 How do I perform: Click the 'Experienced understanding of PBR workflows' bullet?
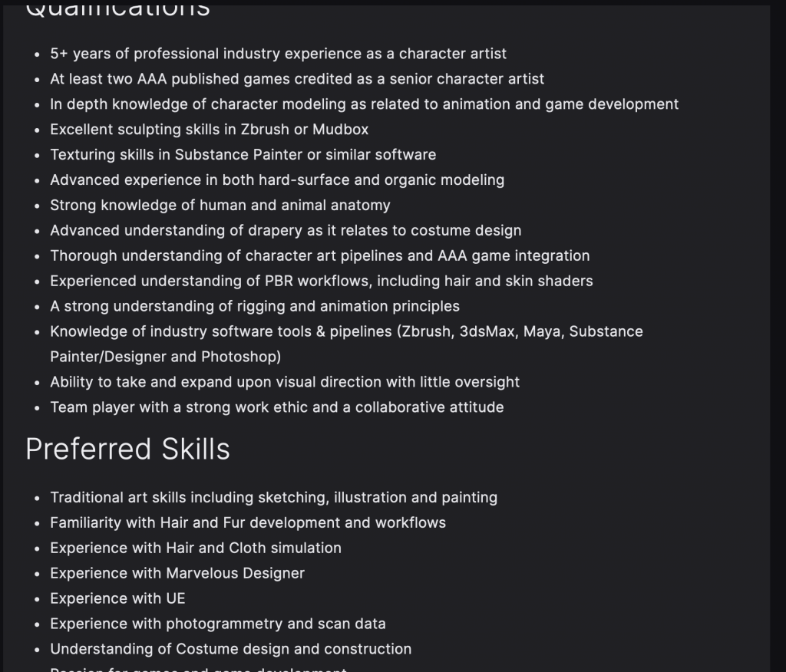coord(322,281)
